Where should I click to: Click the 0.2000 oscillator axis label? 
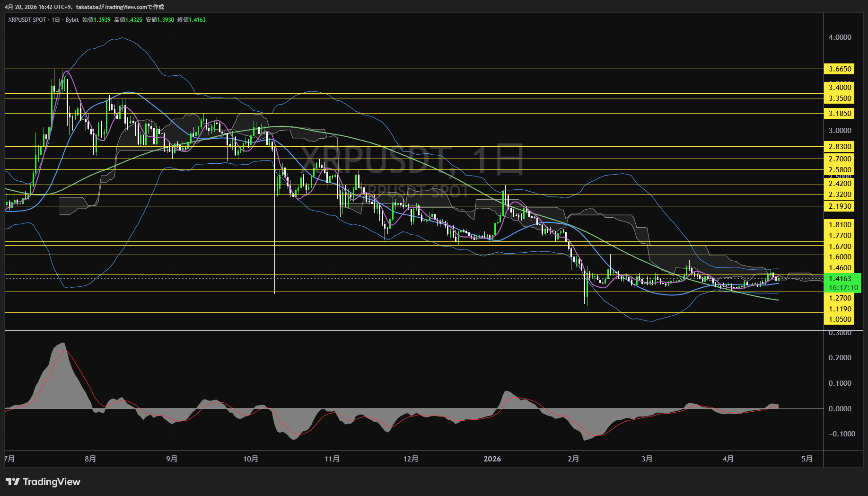[840, 358]
